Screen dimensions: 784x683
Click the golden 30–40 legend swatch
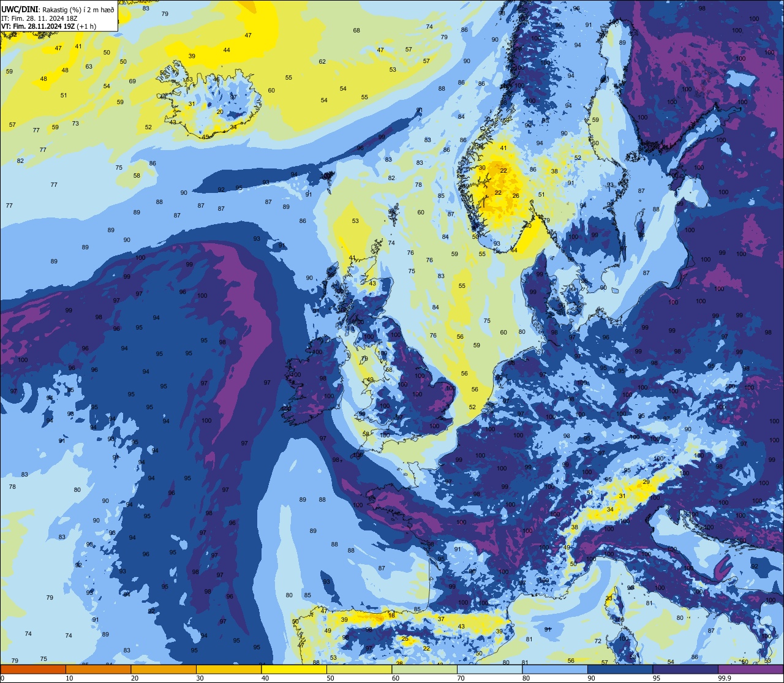click(228, 669)
